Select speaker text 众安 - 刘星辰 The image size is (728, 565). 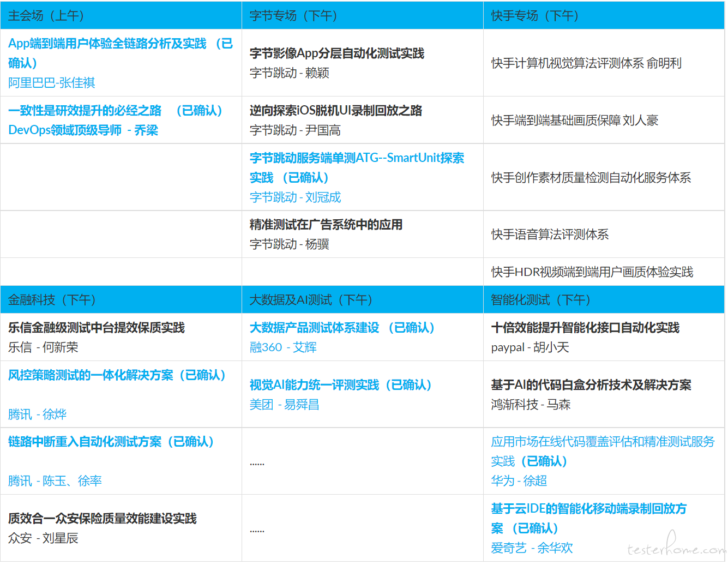pyautogui.click(x=43, y=538)
